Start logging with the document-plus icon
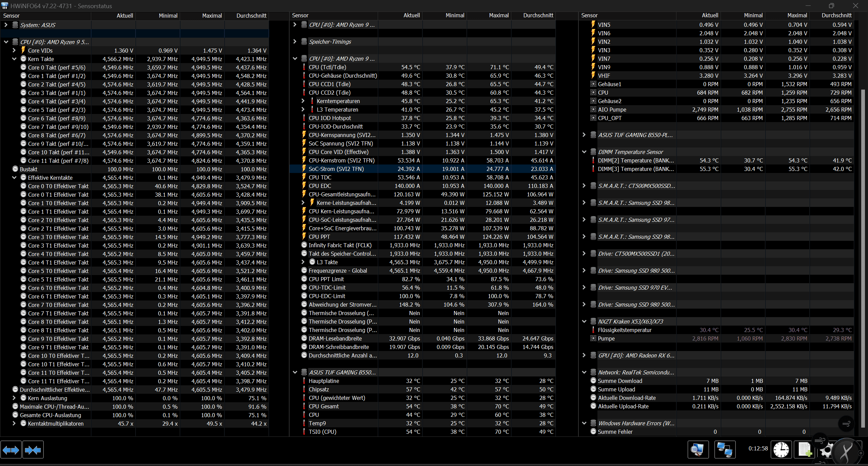Screen dimensions: 868x466 click(x=805, y=450)
